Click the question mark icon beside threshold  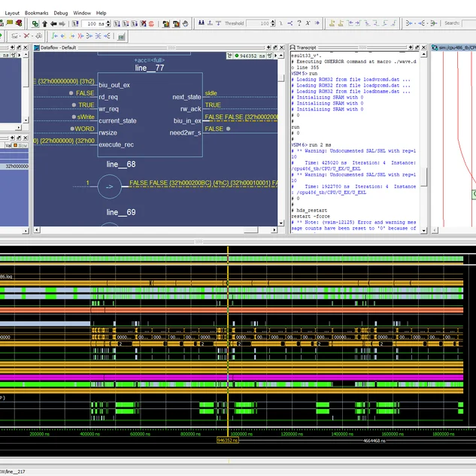point(299,23)
